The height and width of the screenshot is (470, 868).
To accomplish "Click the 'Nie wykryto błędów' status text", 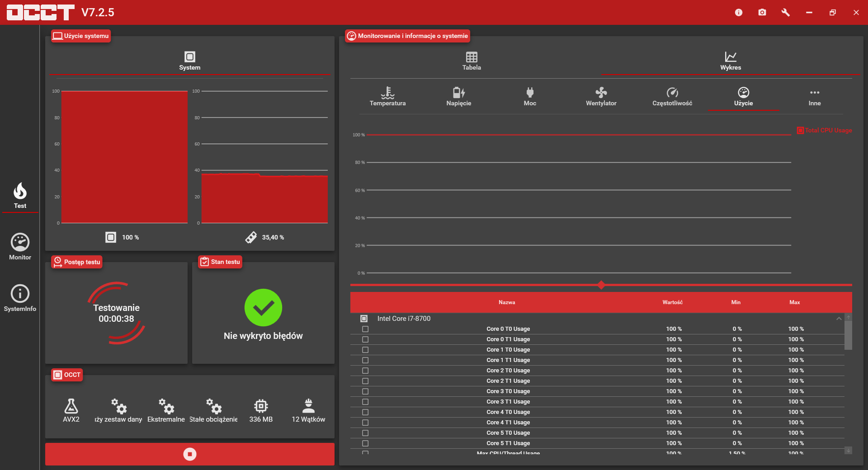I will 263,336.
